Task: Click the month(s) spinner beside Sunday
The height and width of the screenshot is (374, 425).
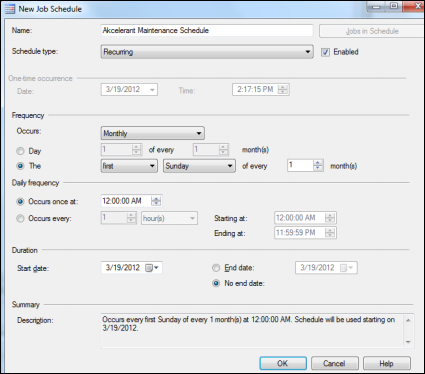Action: coord(318,165)
